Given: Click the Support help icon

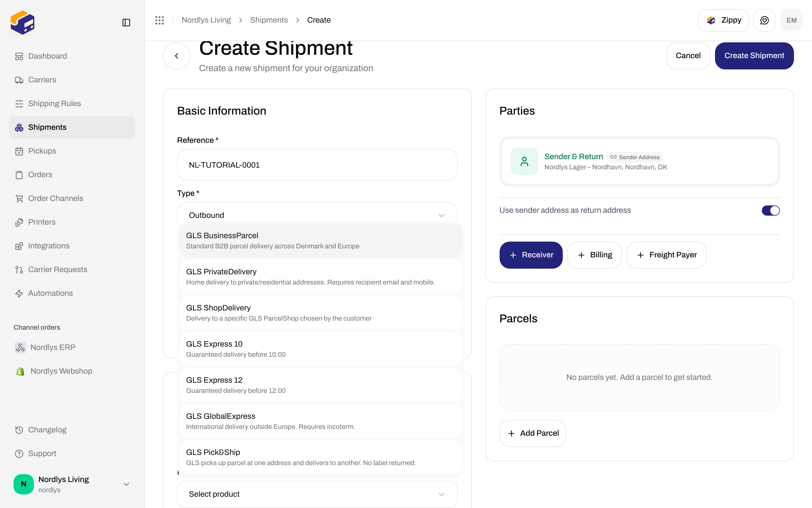Looking at the screenshot, I should point(19,454).
